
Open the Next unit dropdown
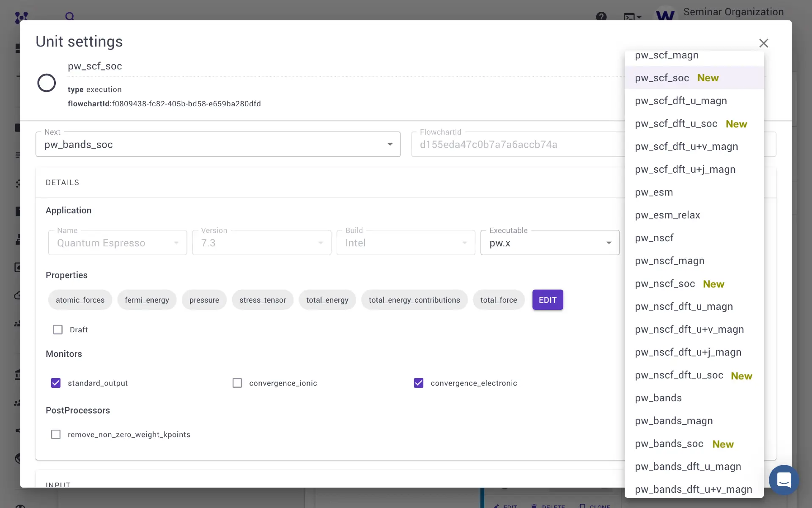tap(390, 144)
